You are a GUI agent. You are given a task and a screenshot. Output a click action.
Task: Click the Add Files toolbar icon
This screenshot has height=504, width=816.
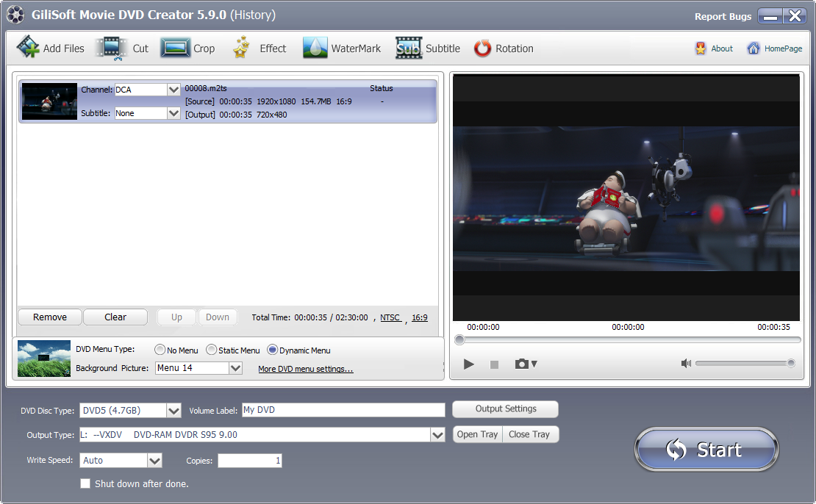[x=28, y=48]
